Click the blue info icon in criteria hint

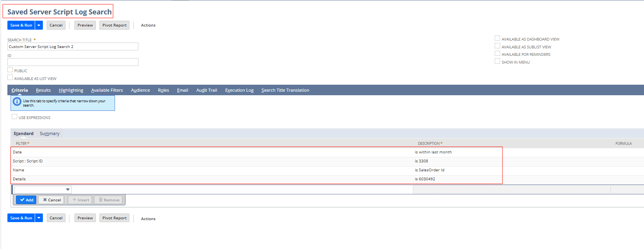click(17, 101)
